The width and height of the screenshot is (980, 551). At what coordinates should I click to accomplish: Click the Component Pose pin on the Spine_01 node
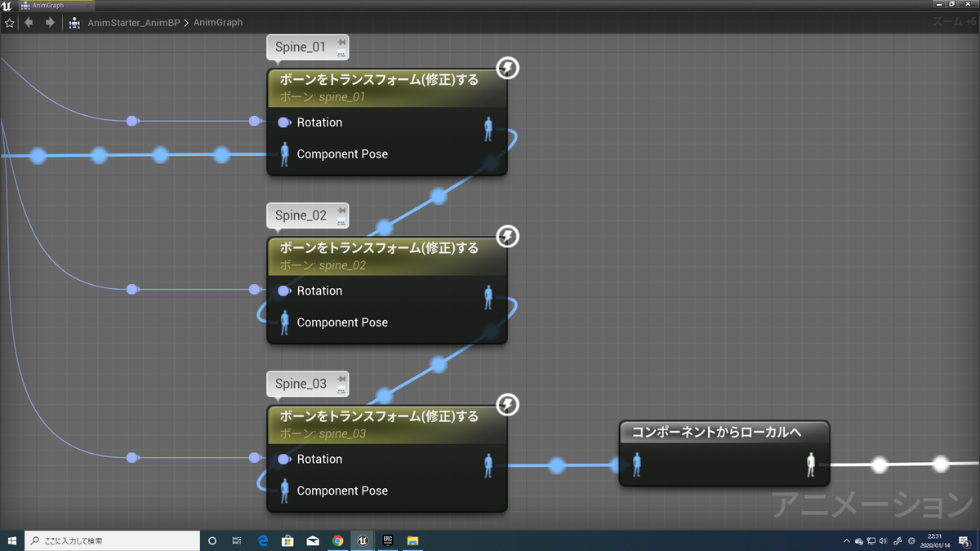284,153
